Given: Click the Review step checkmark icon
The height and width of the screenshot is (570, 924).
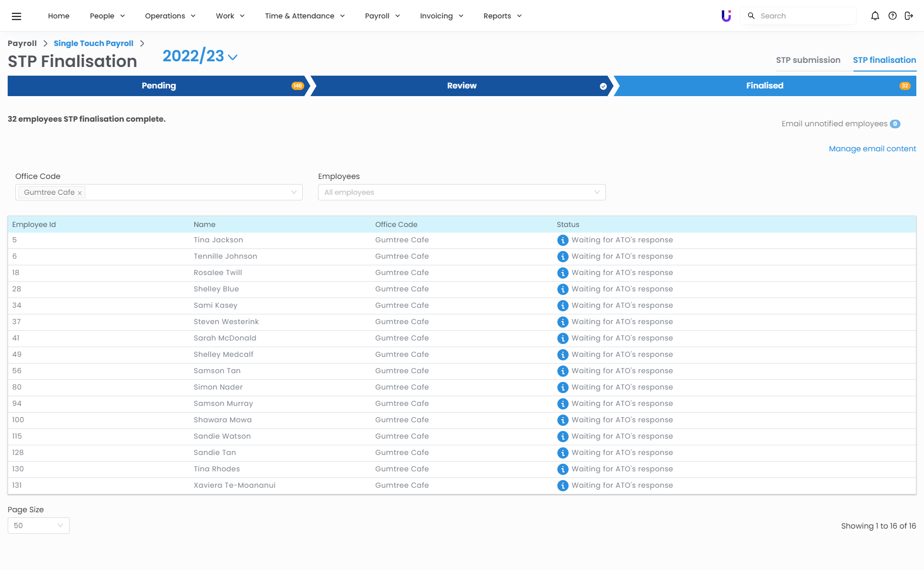Looking at the screenshot, I should coord(603,86).
